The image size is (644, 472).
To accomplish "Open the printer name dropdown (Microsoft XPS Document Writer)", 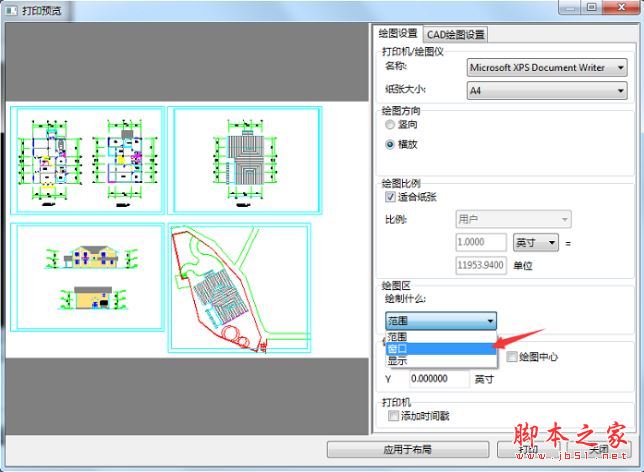I will (x=547, y=67).
